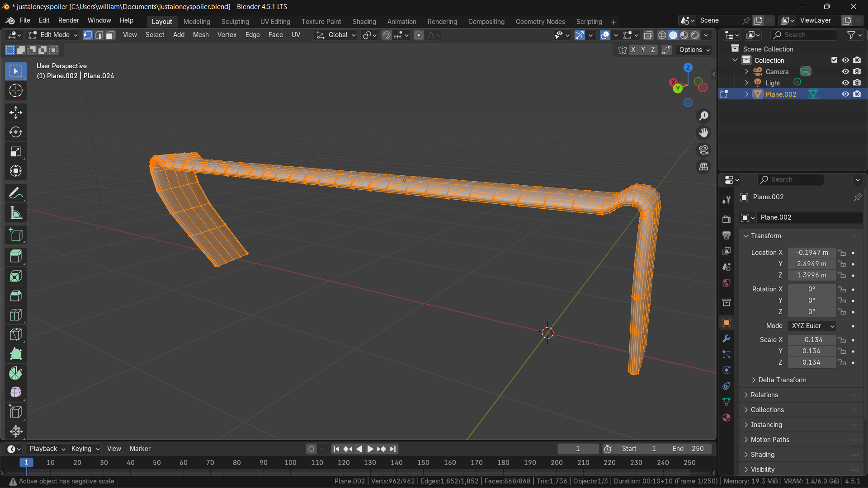The width and height of the screenshot is (868, 488).
Task: Select the Annotate pencil tool
Action: point(16,193)
